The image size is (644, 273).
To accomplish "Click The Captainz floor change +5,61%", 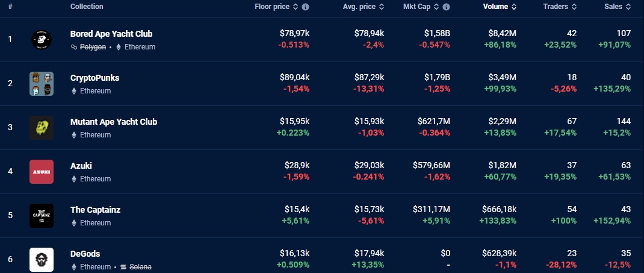I will tap(296, 221).
